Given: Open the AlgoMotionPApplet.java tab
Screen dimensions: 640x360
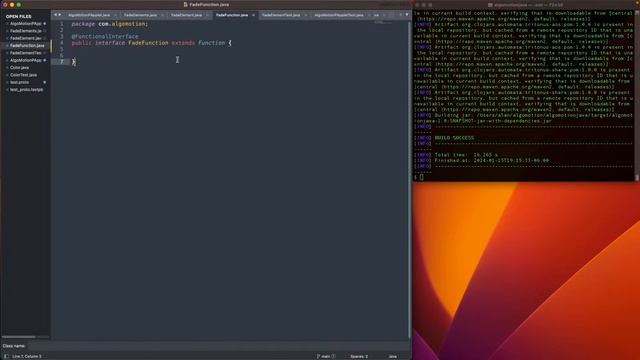Looking at the screenshot, I should click(x=89, y=15).
